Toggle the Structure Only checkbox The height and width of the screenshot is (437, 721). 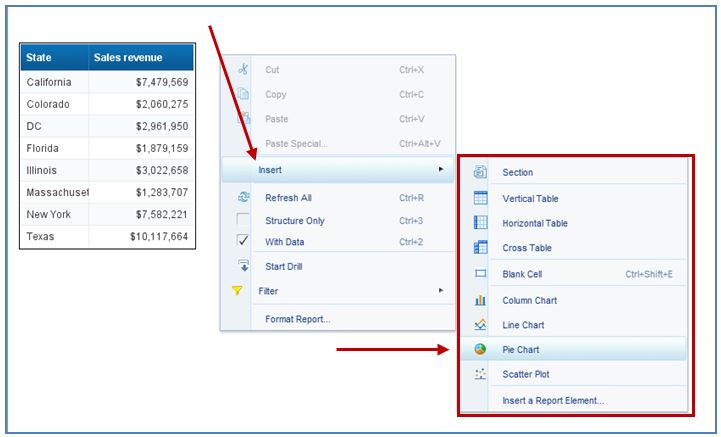point(242,219)
